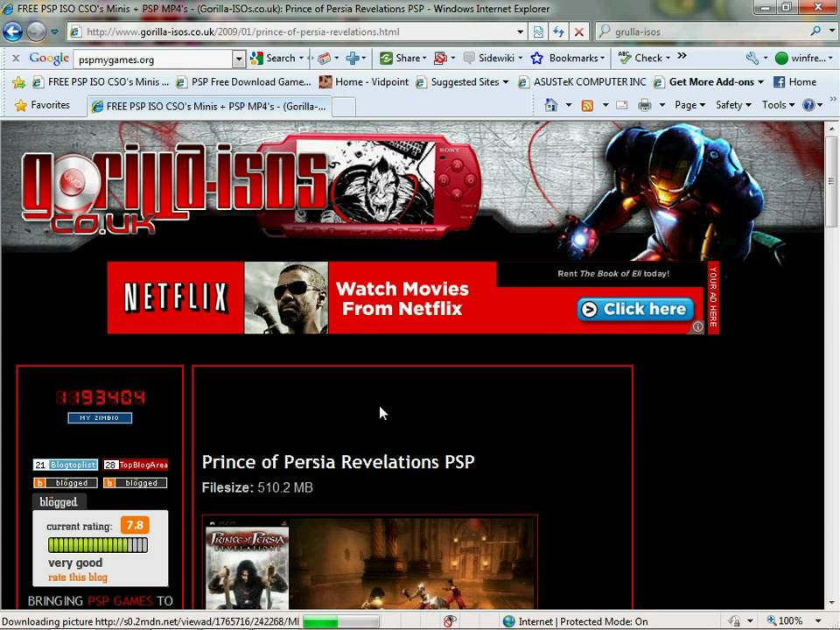Open the Favorites star button
Screen dimensions: 840x630
pos(42,105)
